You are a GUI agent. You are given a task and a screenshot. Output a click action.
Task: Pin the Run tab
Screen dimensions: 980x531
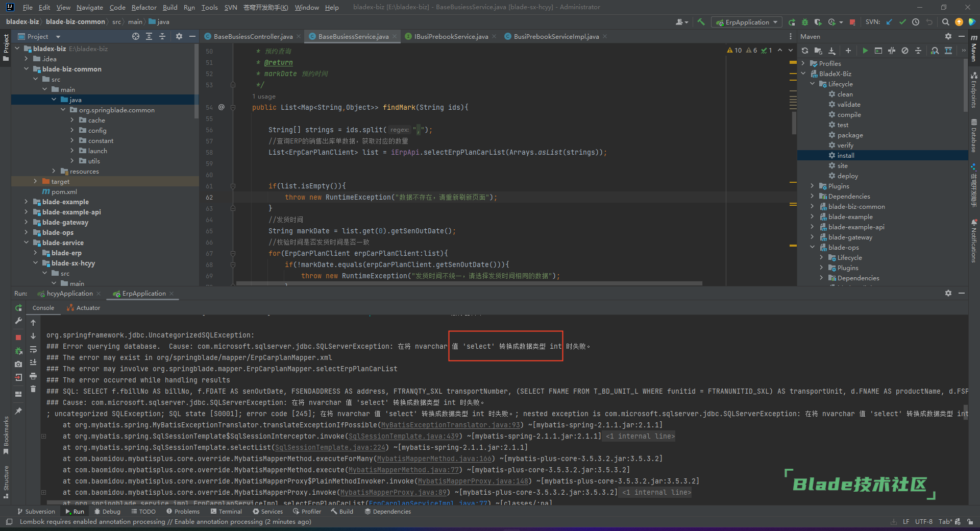(x=18, y=411)
